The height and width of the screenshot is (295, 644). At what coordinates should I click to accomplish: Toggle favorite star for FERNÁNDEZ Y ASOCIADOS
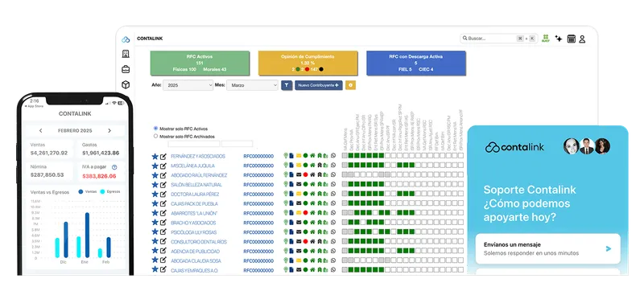tap(155, 156)
